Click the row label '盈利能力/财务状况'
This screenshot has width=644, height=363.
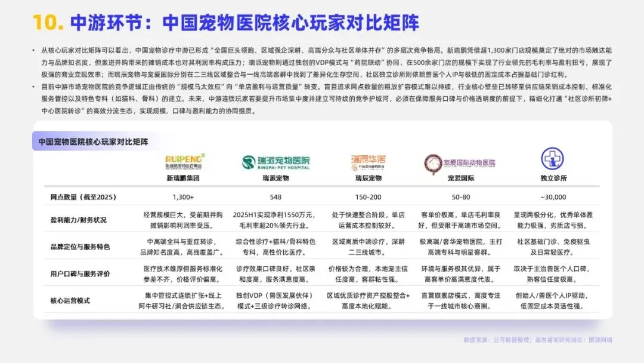point(79,220)
